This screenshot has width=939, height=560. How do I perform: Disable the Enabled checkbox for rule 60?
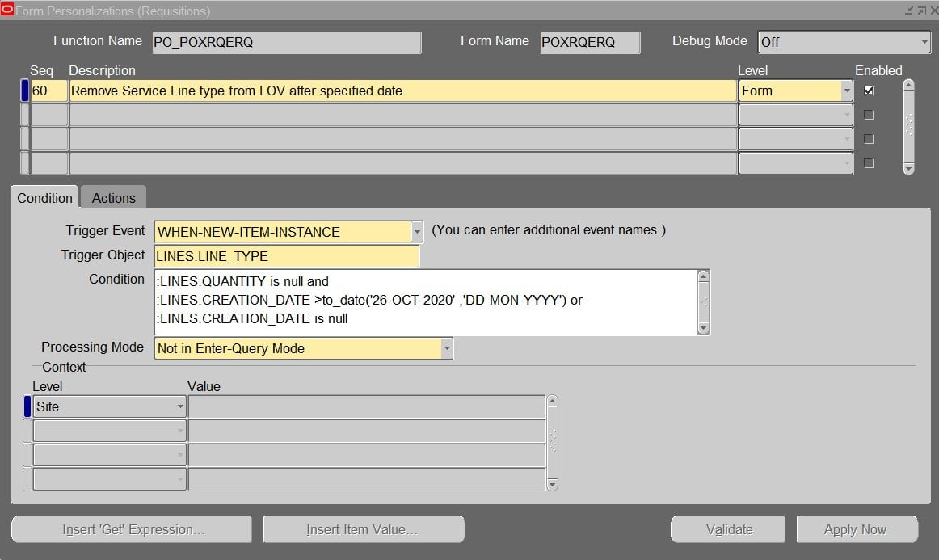point(868,91)
